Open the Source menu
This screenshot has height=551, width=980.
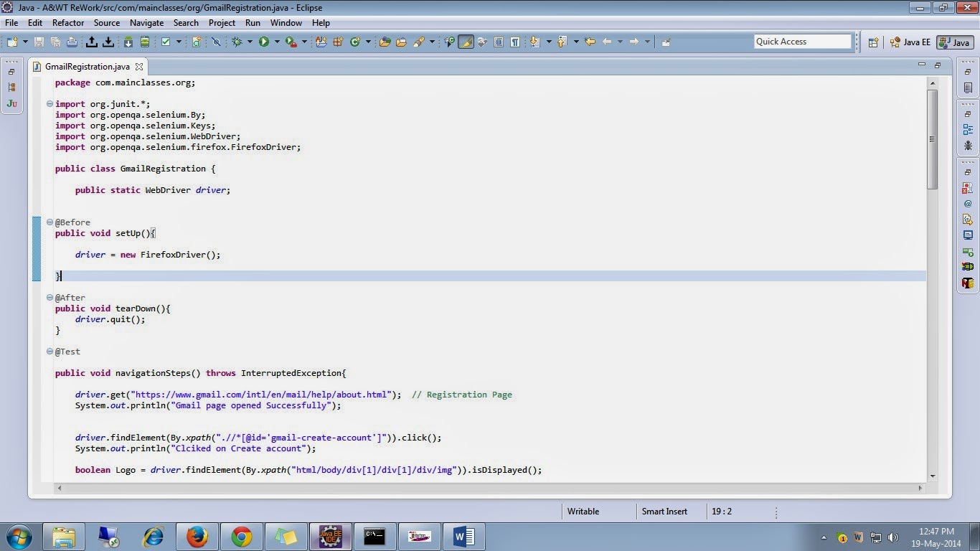(107, 23)
